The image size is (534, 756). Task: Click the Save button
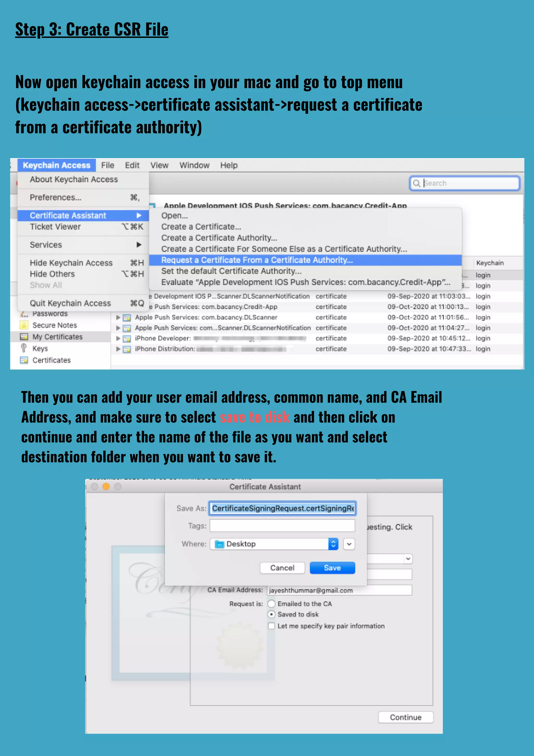click(x=332, y=568)
